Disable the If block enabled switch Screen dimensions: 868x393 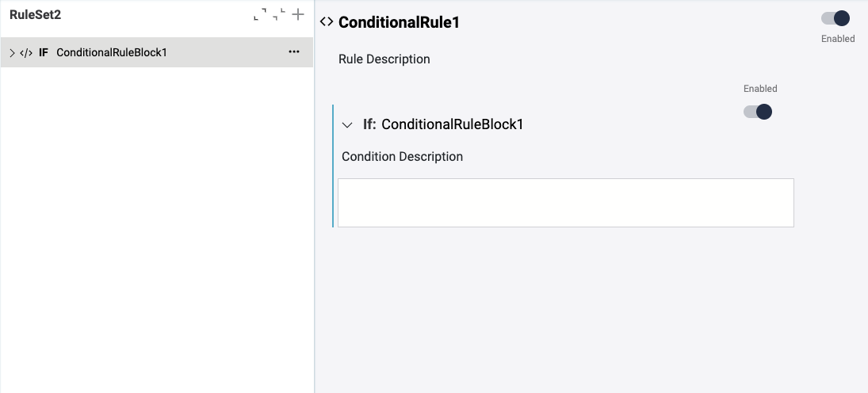pyautogui.click(x=758, y=112)
